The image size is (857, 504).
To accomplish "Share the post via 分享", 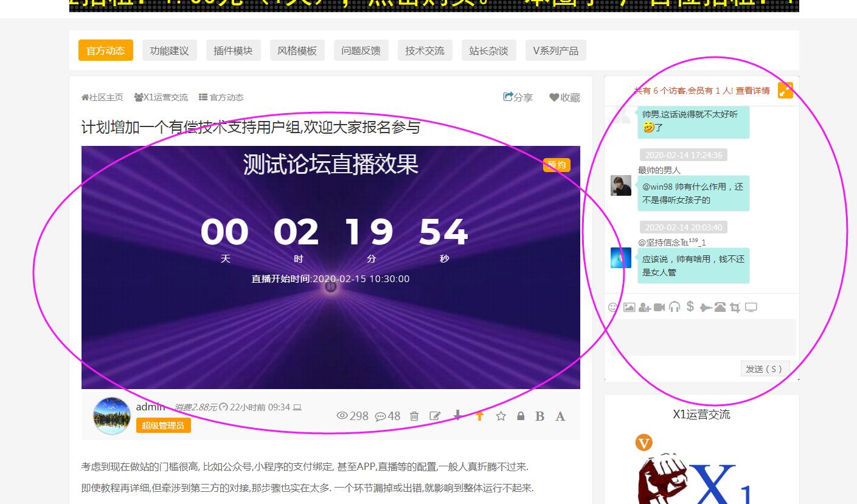I will (518, 97).
